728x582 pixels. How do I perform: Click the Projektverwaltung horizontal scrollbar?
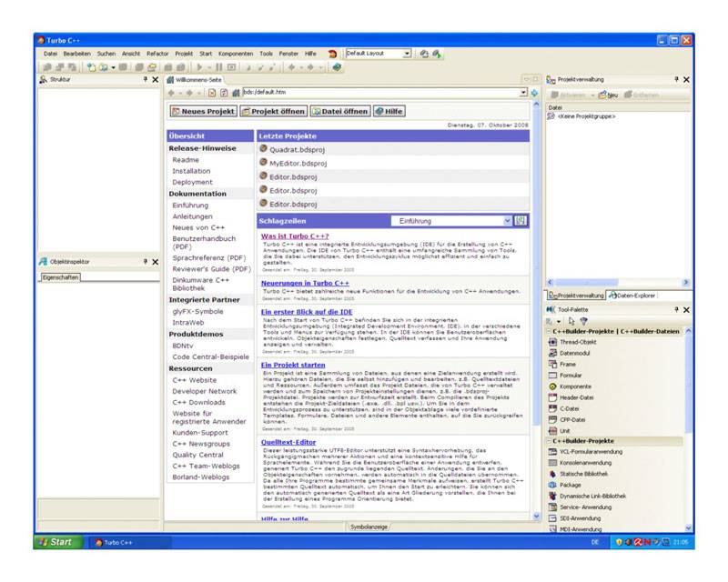[x=614, y=283]
